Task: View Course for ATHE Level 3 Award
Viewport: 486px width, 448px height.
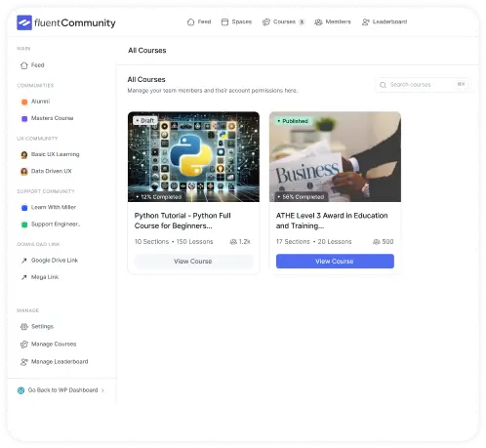Action: pyautogui.click(x=335, y=262)
